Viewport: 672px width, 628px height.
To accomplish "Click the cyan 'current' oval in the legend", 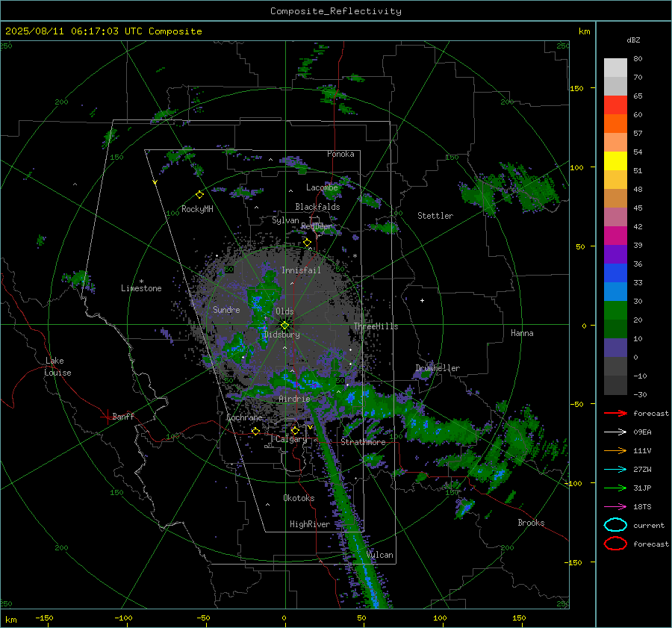I will (615, 525).
